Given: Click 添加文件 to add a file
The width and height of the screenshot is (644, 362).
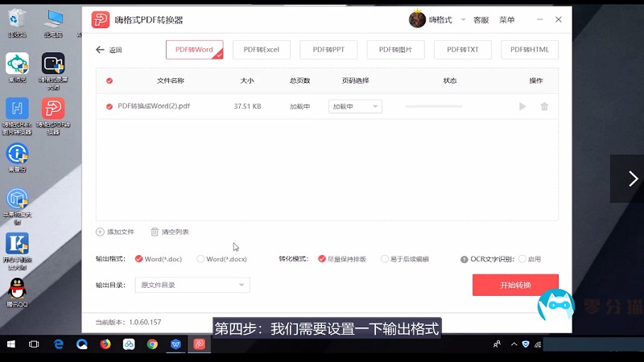Looking at the screenshot, I should [x=115, y=232].
